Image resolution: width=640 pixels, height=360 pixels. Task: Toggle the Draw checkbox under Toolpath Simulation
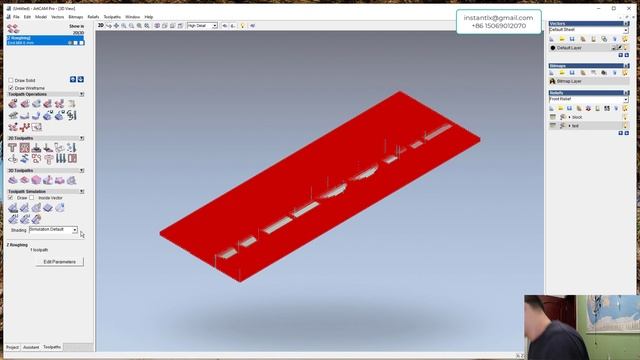point(11,198)
